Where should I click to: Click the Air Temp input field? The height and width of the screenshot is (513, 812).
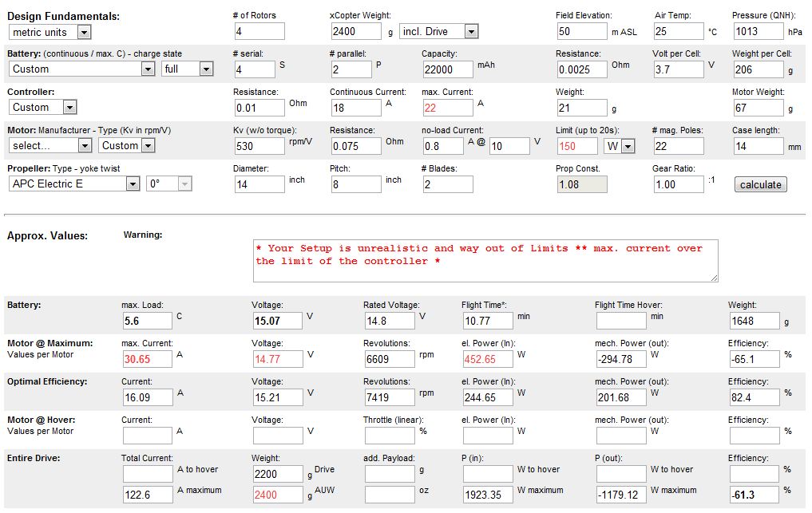[x=678, y=32]
